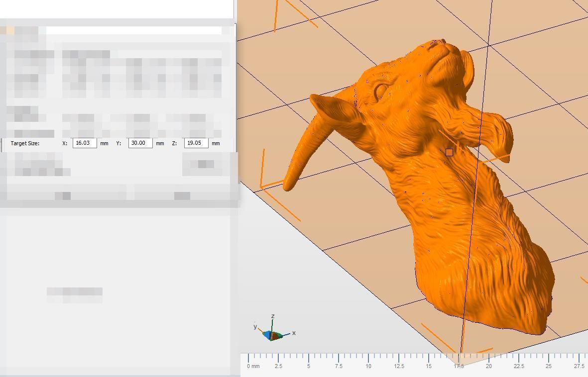This screenshot has width=588, height=377.
Task: Click the small square handle on the goat's neck
Action: (449, 152)
